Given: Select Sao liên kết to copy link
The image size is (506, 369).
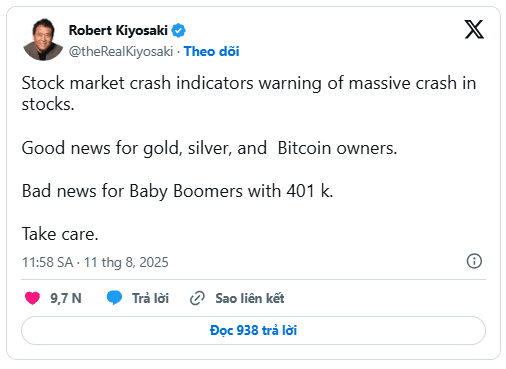Looking at the screenshot, I should click(250, 298).
